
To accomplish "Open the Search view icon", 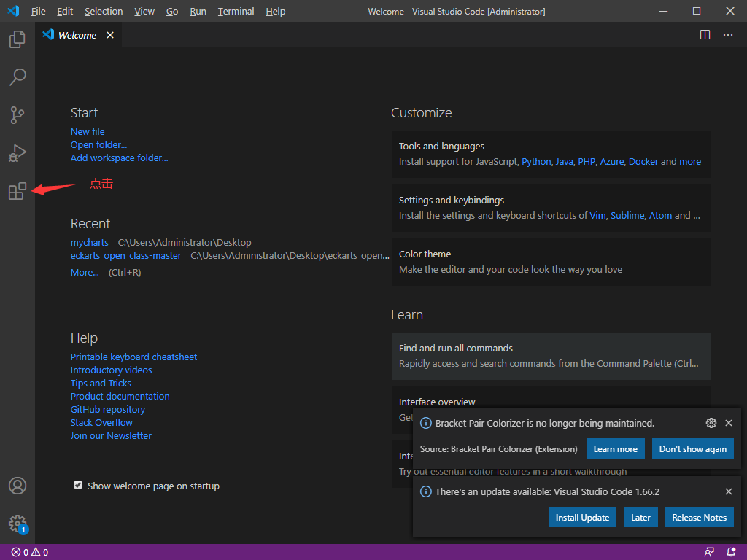I will pyautogui.click(x=18, y=77).
